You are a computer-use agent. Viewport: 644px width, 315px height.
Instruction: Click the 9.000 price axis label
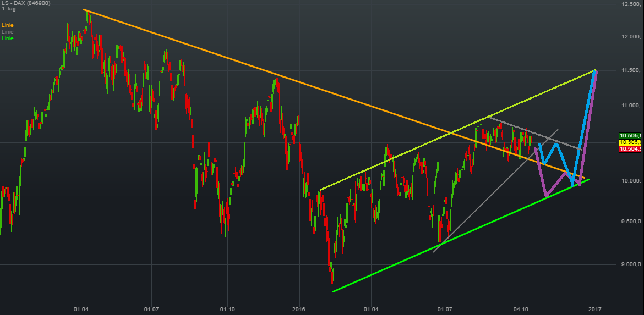(632, 264)
